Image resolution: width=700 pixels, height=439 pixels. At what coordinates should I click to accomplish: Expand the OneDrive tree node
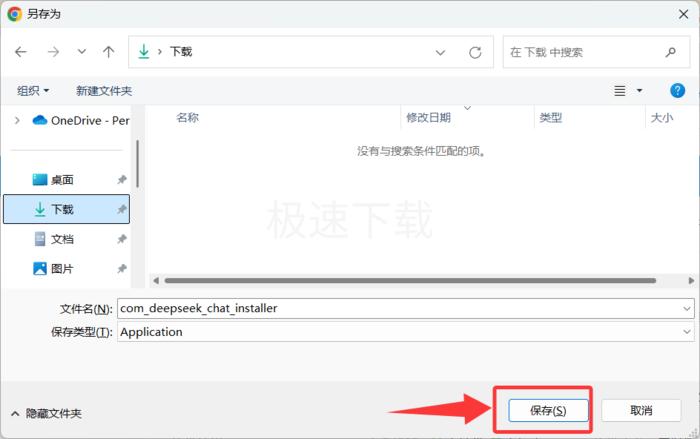pyautogui.click(x=17, y=120)
